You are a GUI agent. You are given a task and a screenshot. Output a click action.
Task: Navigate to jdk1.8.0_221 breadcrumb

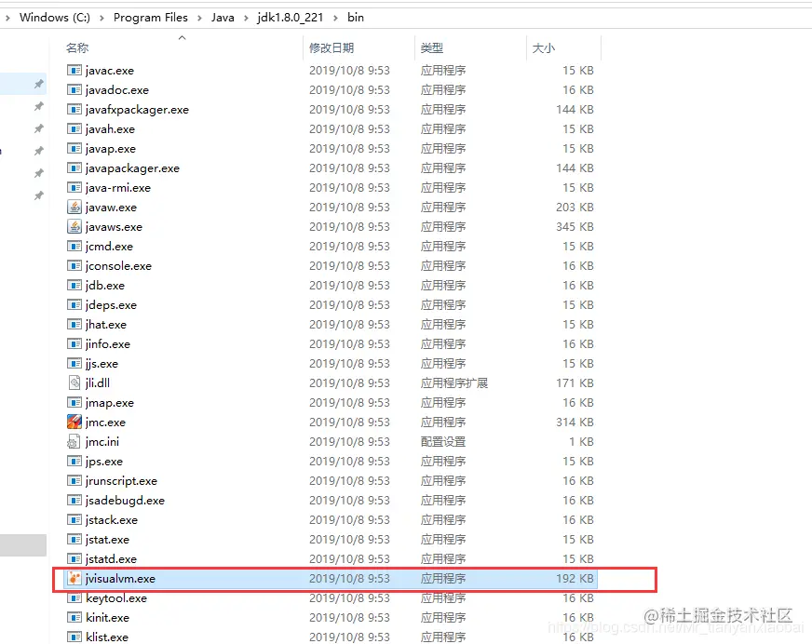[290, 18]
